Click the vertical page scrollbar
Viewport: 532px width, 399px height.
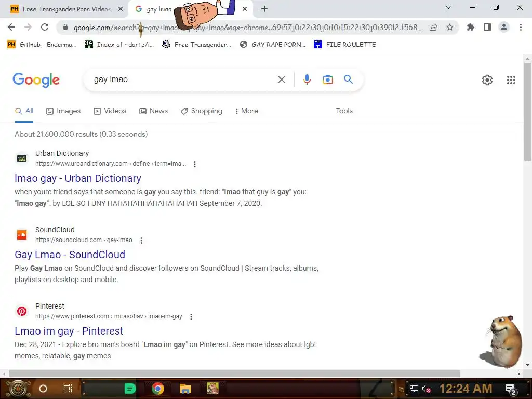coord(527,112)
